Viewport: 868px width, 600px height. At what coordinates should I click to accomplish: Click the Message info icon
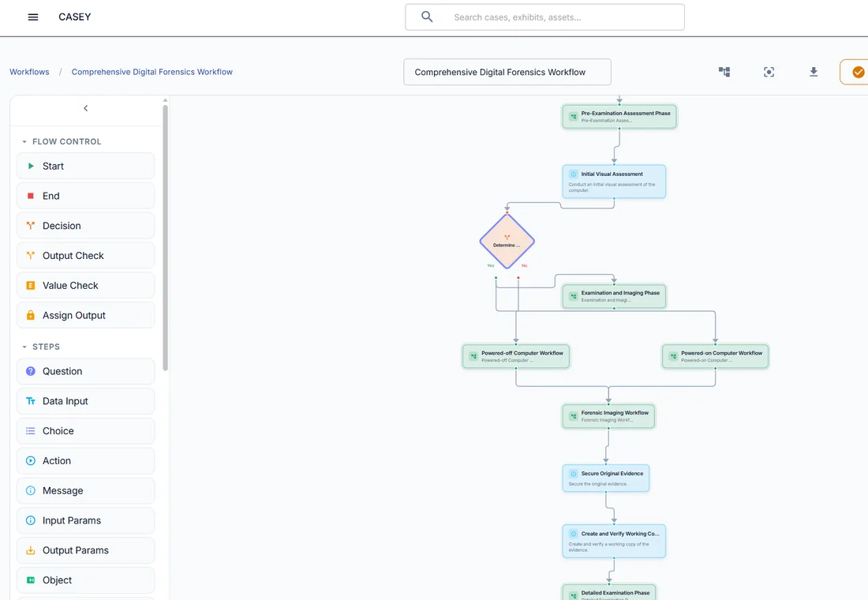(31, 491)
